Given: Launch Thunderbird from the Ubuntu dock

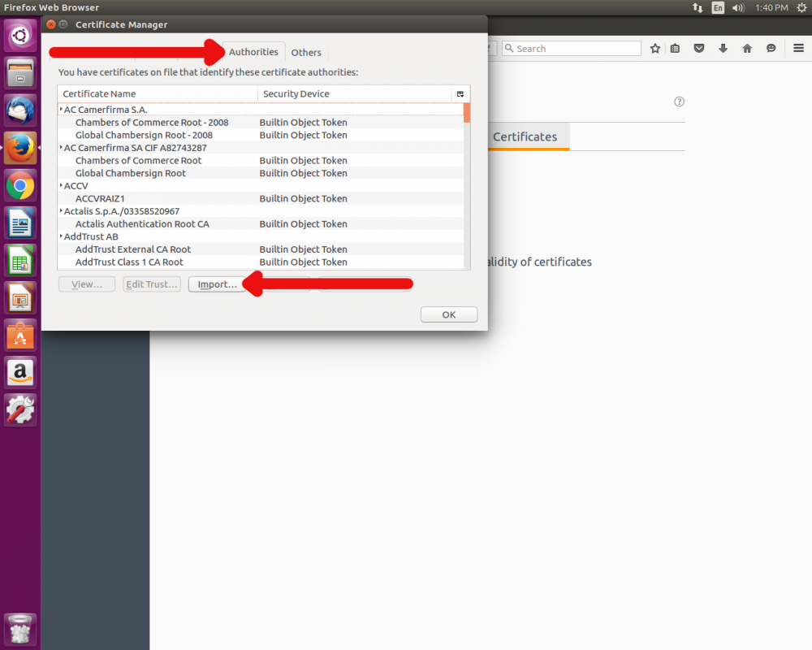Looking at the screenshot, I should pyautogui.click(x=20, y=110).
